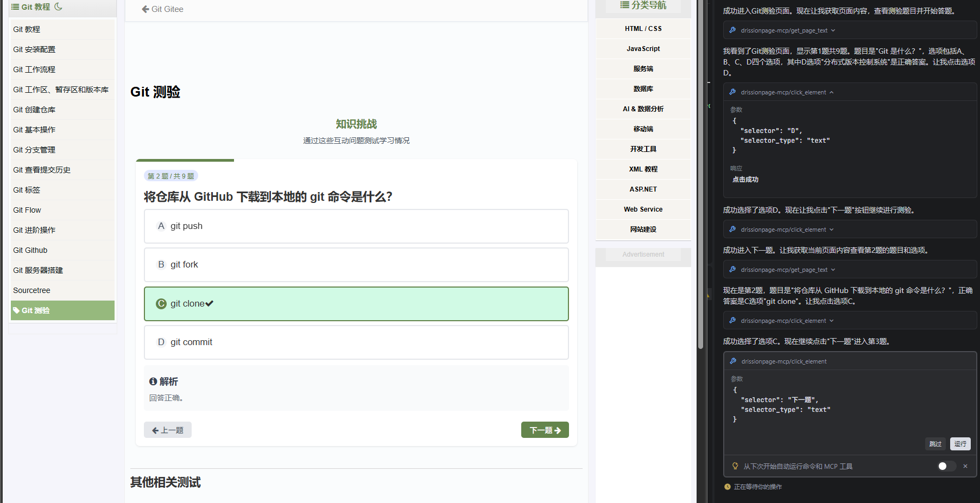
Task: Click wrench icon of selector D call
Action: [732, 92]
